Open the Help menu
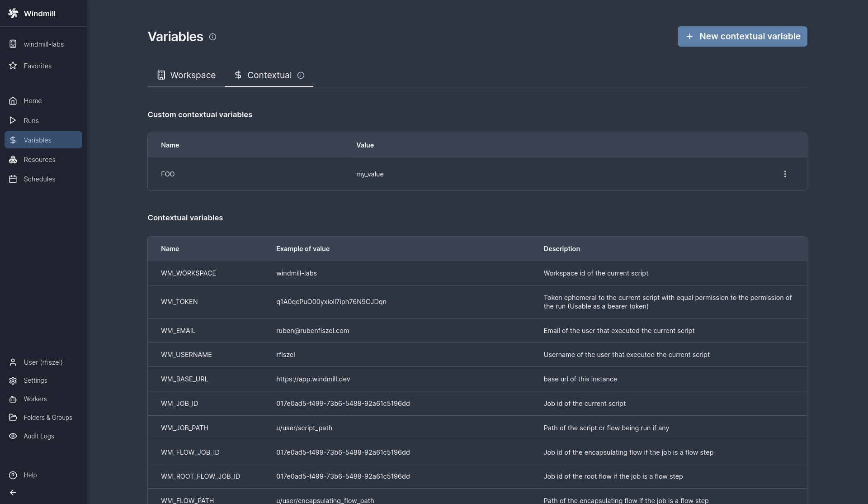Viewport: 868px width, 504px height. (x=30, y=475)
